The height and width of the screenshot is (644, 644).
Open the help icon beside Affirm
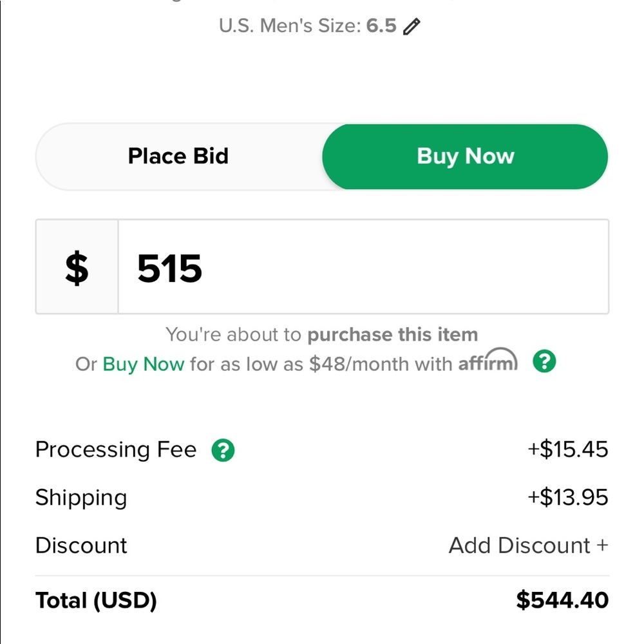tap(544, 363)
